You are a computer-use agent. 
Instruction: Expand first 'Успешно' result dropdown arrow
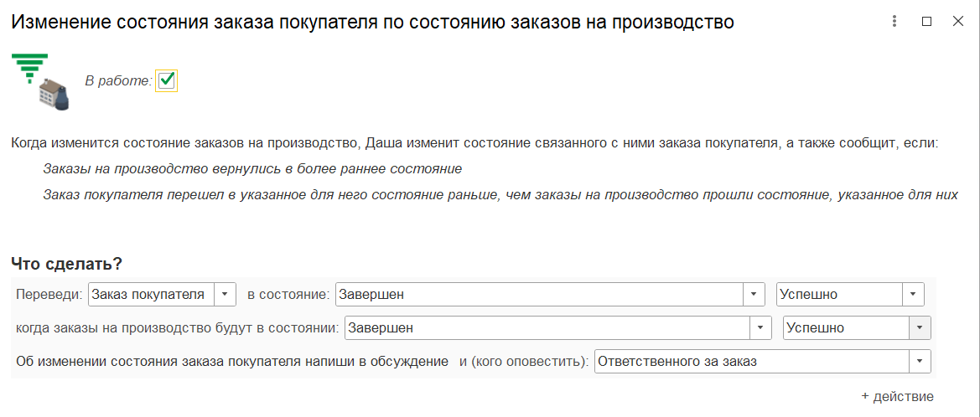tap(913, 295)
